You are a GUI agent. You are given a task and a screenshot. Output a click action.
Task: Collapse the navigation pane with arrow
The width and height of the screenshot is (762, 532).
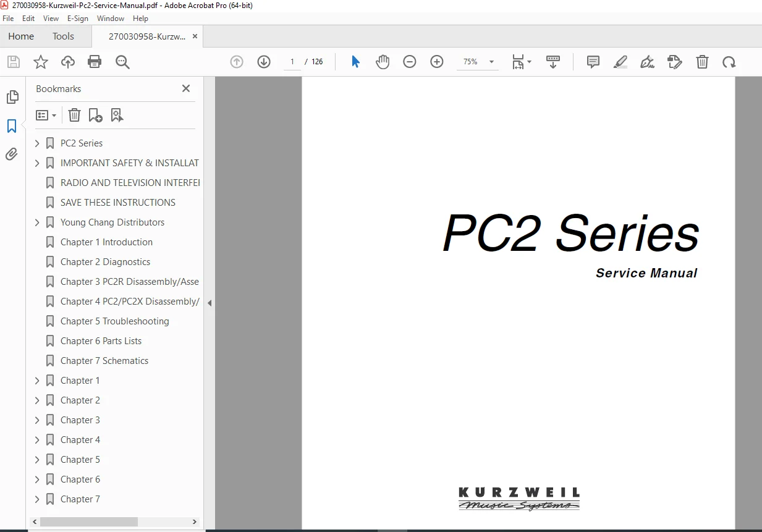point(209,303)
